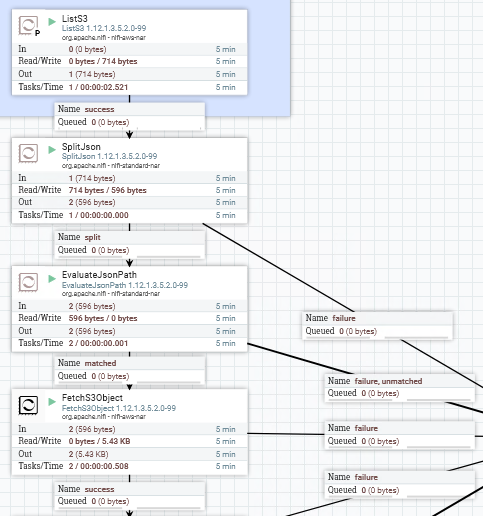
Task: Click the EvaluateJsonPath processor icon
Action: pyautogui.click(x=28, y=282)
